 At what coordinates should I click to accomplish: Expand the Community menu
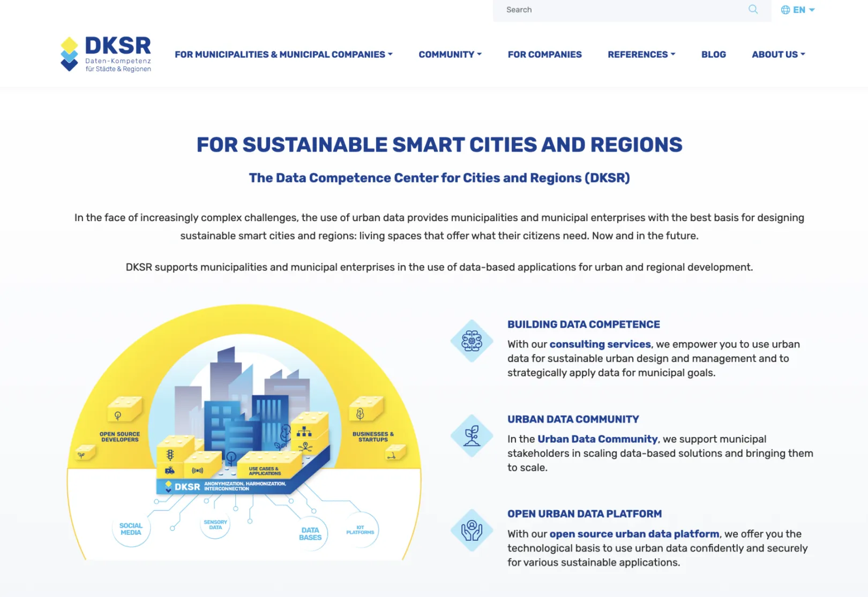[450, 55]
